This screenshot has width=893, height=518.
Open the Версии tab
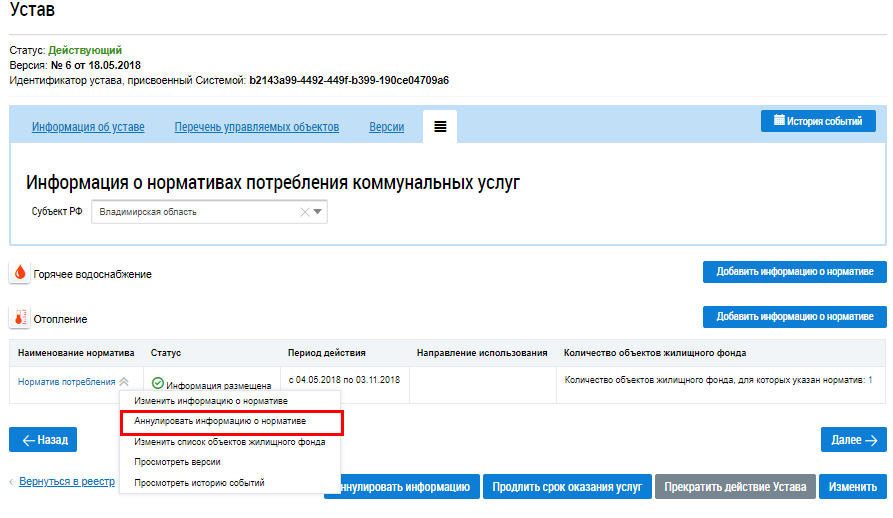387,127
